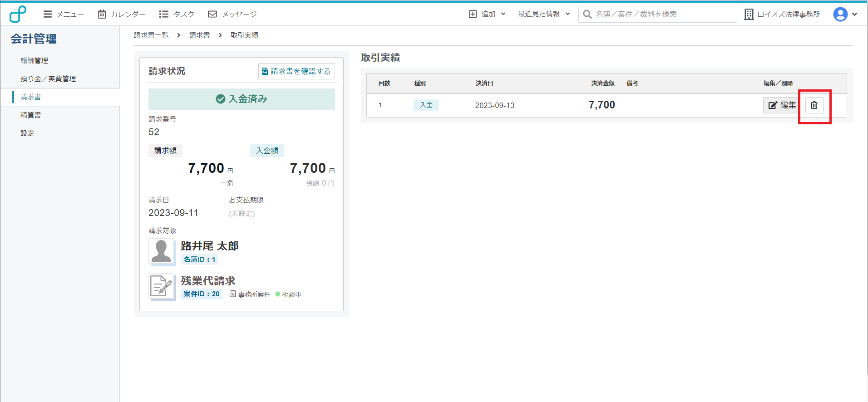Go to 請求書一覧 breadcrumb link
This screenshot has height=402, width=868.
click(x=151, y=35)
